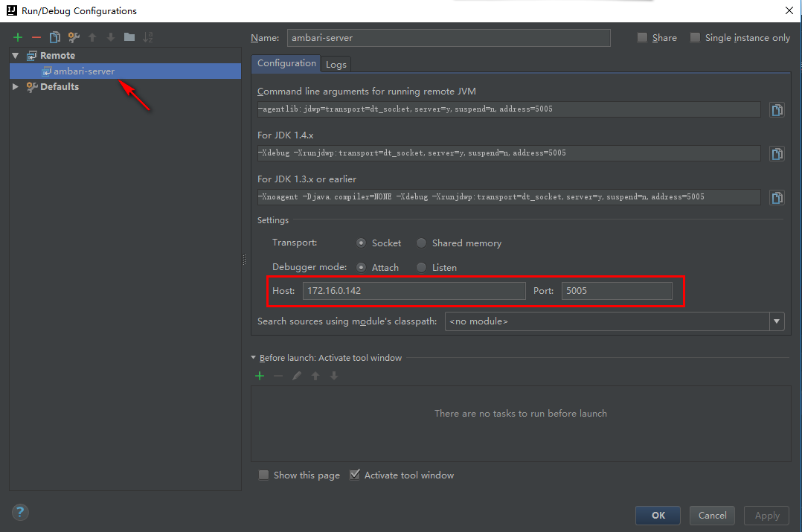Select Socket transport radio button

361,243
